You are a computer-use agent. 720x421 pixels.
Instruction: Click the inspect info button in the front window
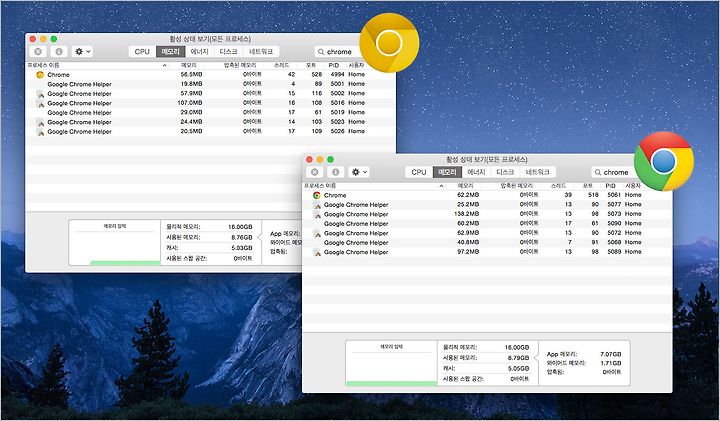pyautogui.click(x=336, y=172)
